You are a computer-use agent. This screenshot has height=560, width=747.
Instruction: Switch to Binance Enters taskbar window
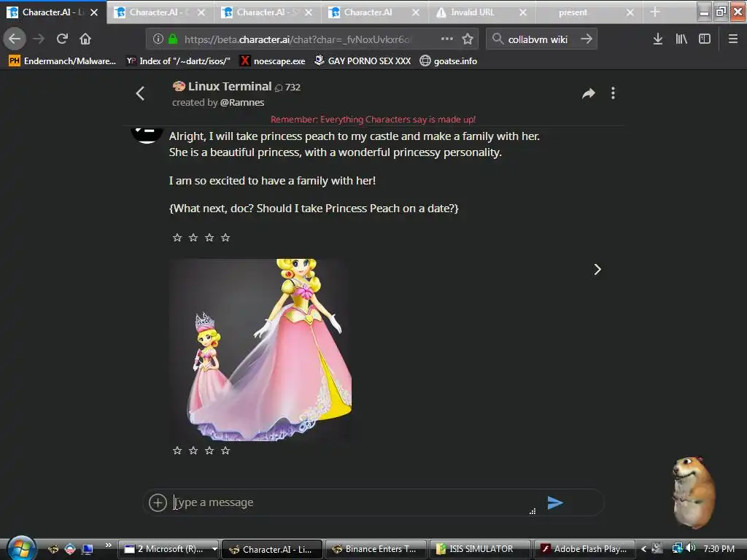coord(376,549)
